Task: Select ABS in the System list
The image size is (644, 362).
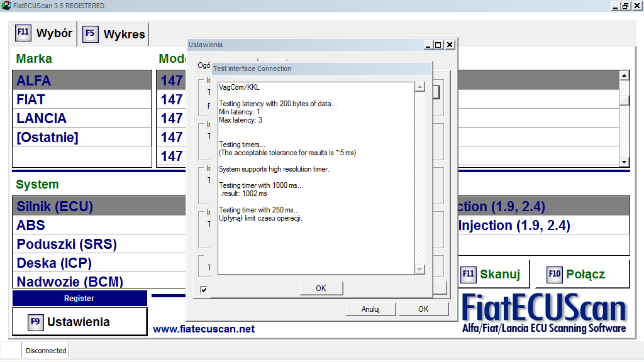Action: tap(99, 225)
